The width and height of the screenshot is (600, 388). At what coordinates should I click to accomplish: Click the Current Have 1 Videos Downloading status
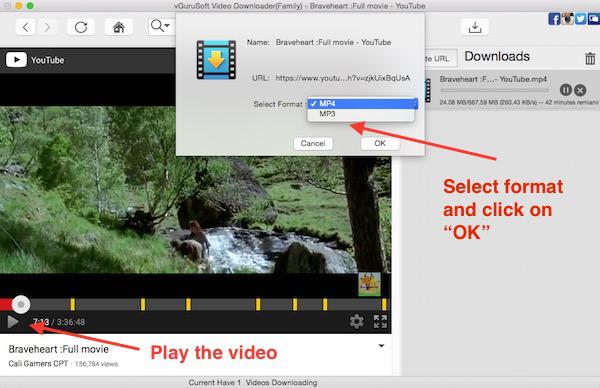253,382
